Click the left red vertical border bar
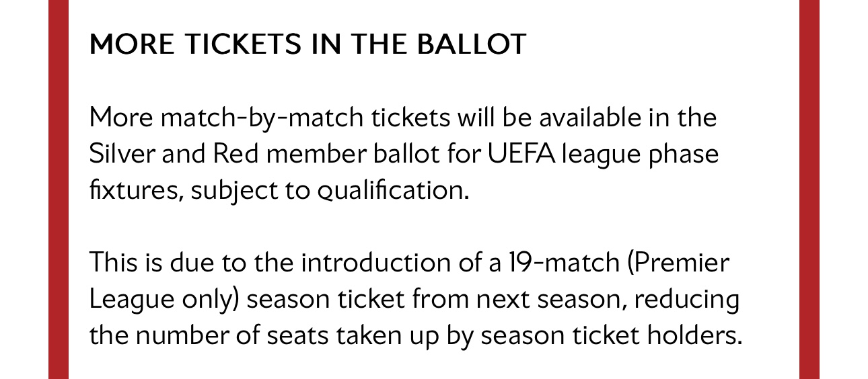 [59, 189]
